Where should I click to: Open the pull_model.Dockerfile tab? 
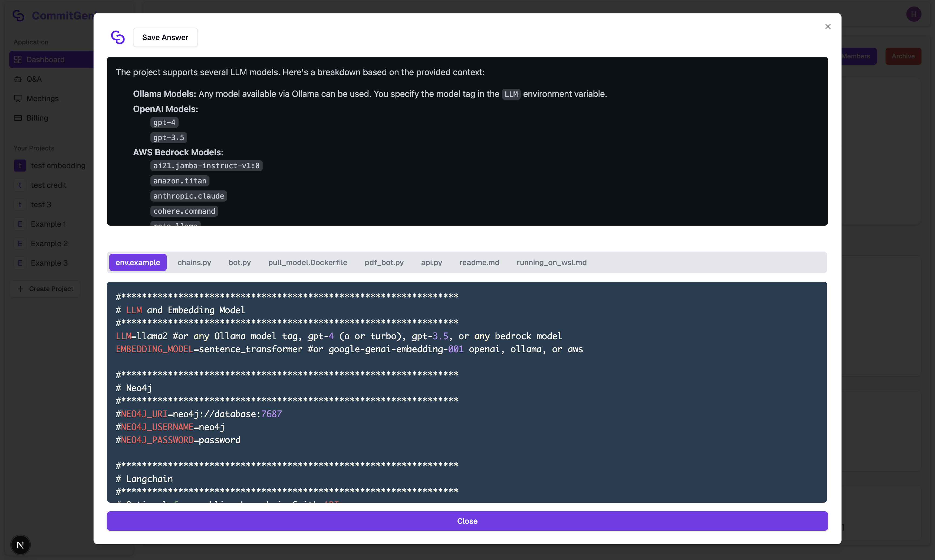tap(308, 263)
